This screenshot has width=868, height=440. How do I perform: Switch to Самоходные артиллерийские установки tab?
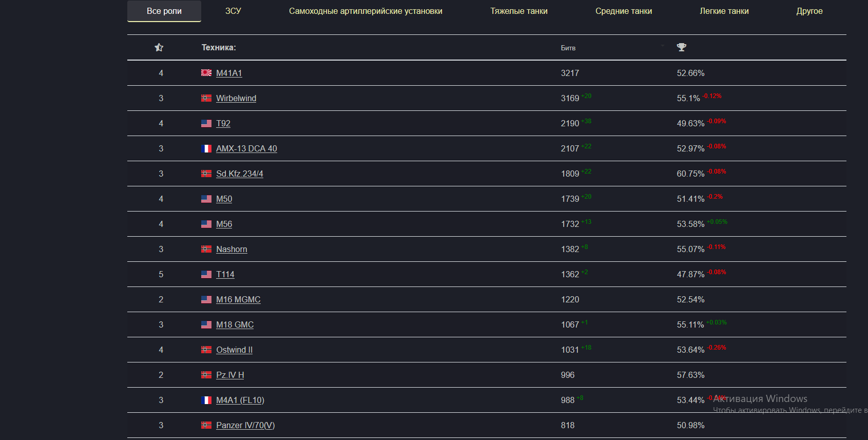pos(365,11)
